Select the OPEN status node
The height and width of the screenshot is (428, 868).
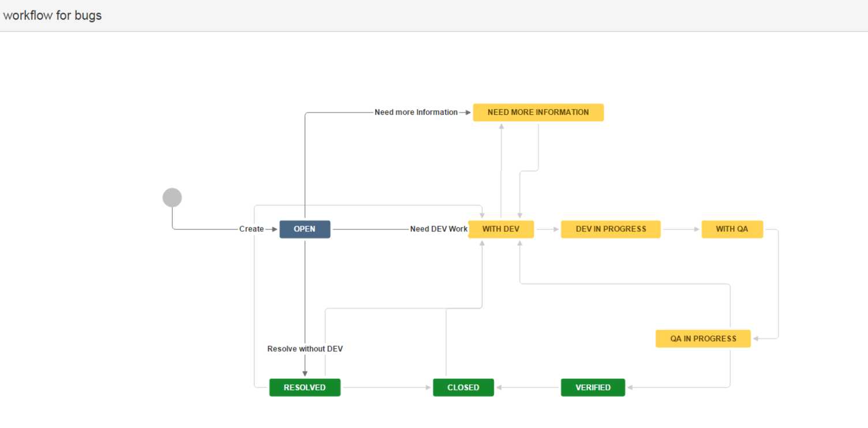click(x=305, y=229)
